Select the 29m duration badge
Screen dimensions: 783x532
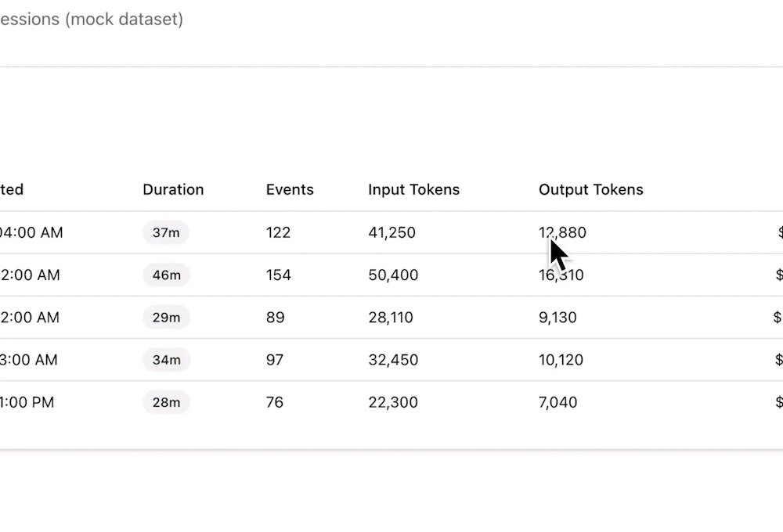166,318
